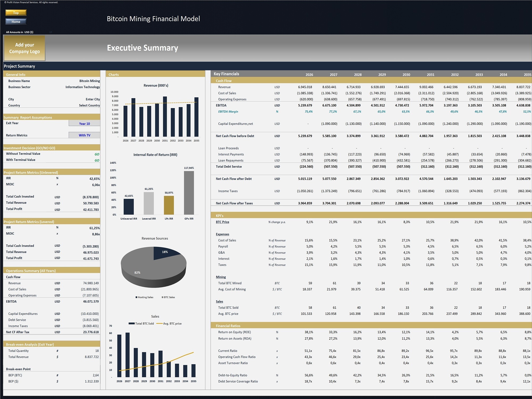Open the Exit Year Year 10 selector
This screenshot has height=399, width=532.
point(84,123)
